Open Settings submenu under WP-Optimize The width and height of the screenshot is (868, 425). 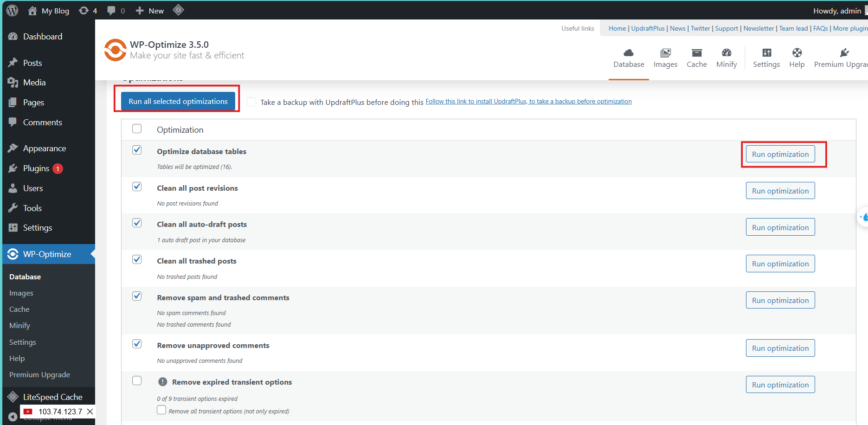[23, 342]
